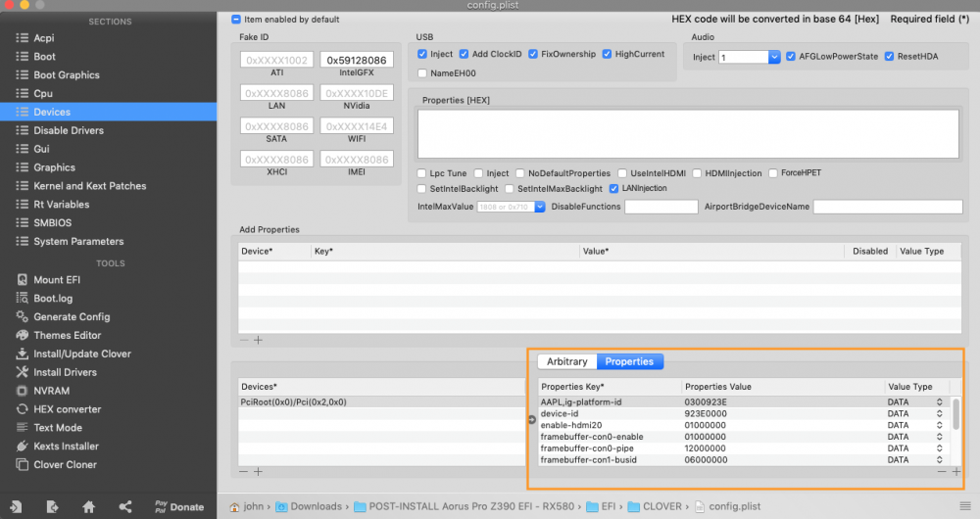Change Value Type for framebuffer-con0-pipe row

[x=940, y=448]
